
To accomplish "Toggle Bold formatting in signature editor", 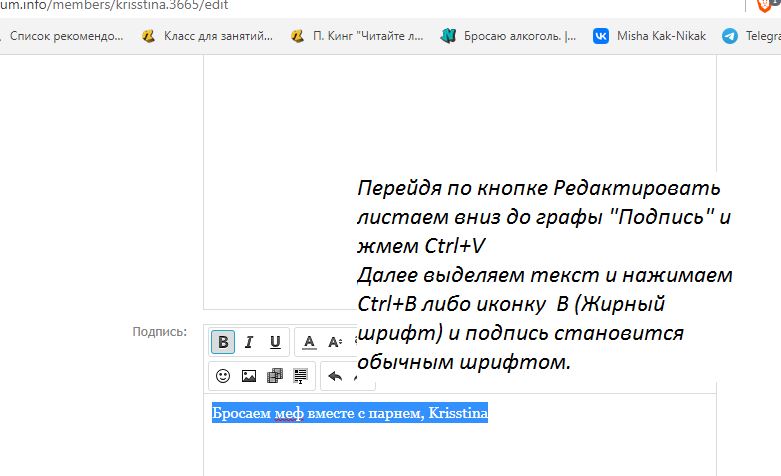I will pos(223,342).
